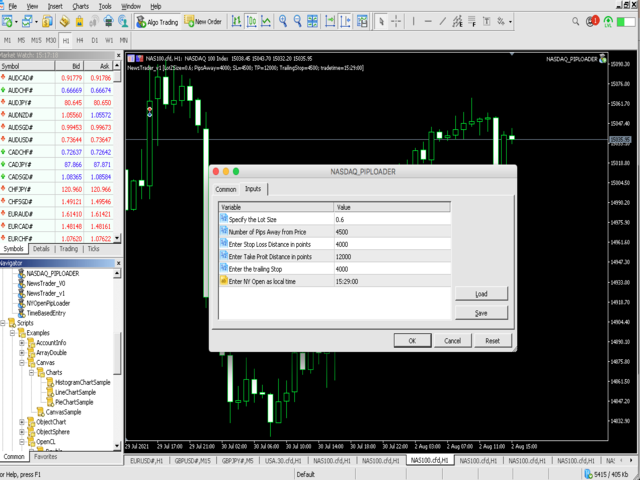Image resolution: width=640 pixels, height=480 pixels.
Task: Click the Save button
Action: [481, 313]
